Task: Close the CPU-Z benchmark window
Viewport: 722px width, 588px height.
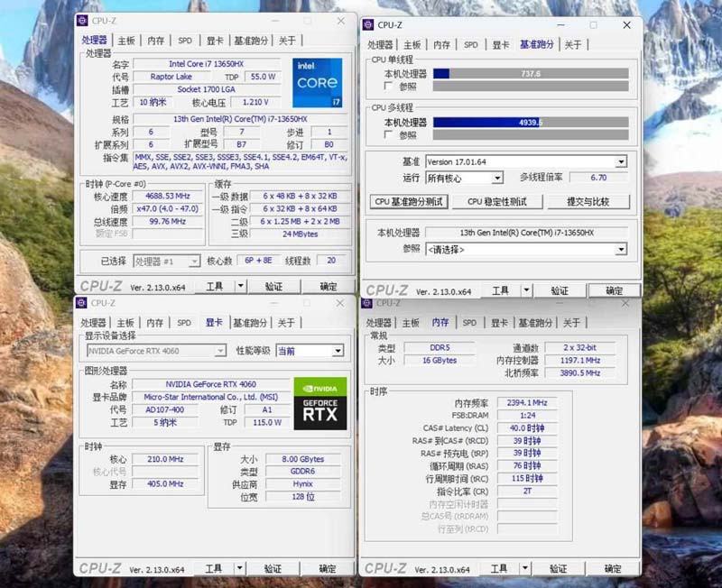Action: tap(626, 25)
